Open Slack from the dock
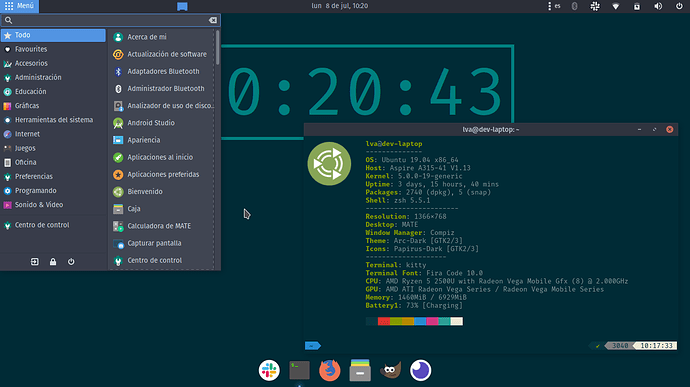The height and width of the screenshot is (387, 690). pyautogui.click(x=269, y=370)
